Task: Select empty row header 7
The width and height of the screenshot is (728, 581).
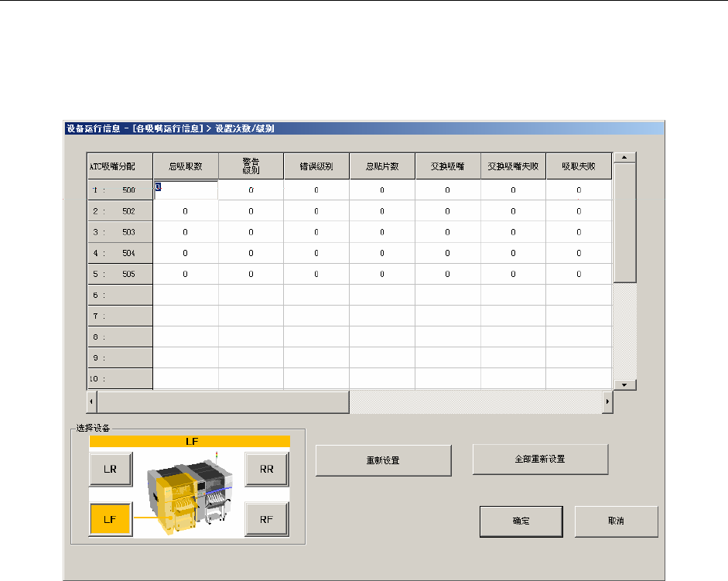Action: (x=120, y=316)
